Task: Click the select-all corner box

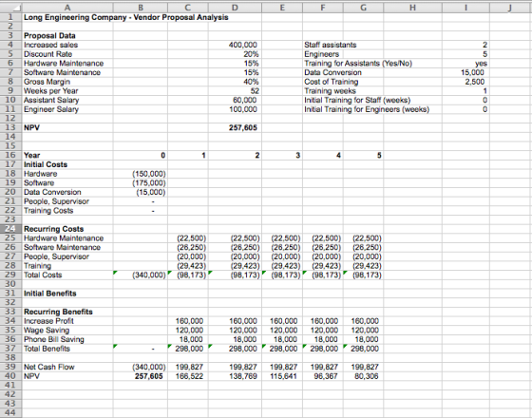Action: [10, 8]
